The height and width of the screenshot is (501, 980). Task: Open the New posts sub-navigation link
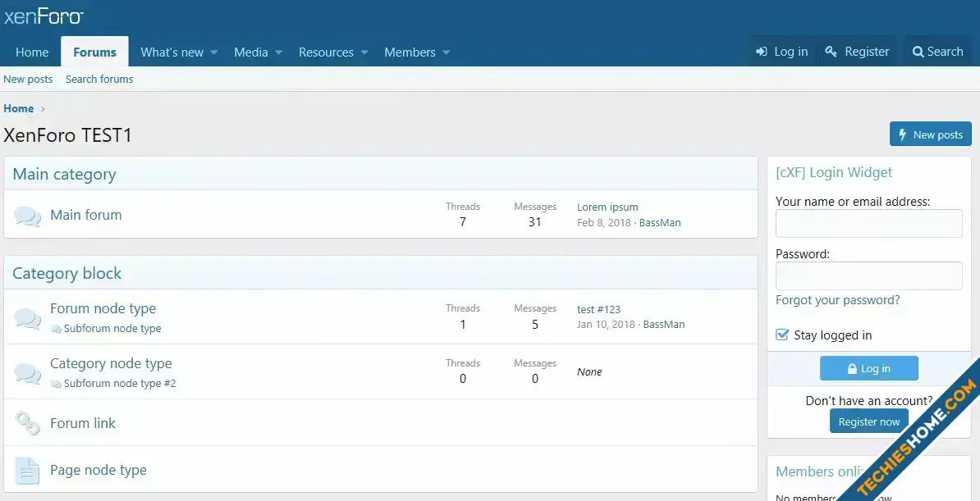point(28,80)
